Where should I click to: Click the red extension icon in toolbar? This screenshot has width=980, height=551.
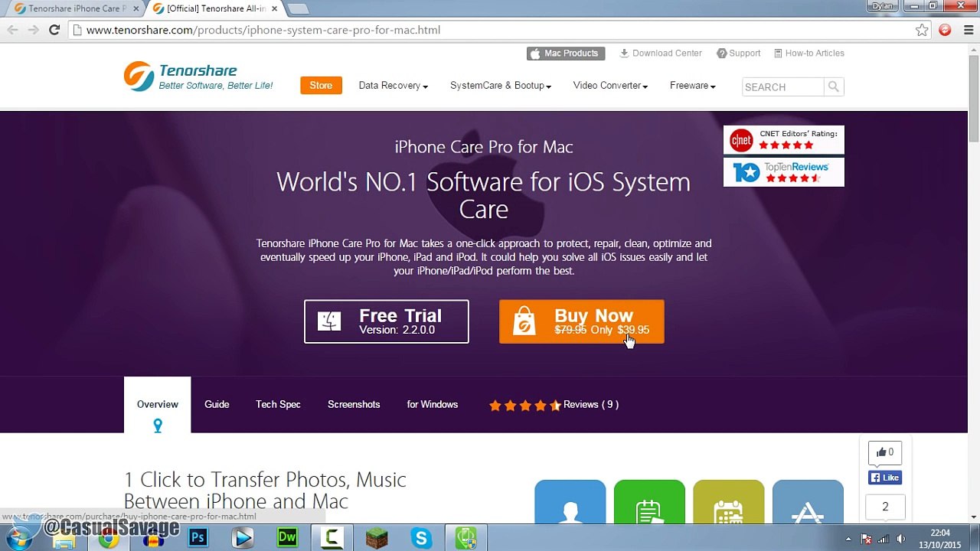tap(945, 30)
